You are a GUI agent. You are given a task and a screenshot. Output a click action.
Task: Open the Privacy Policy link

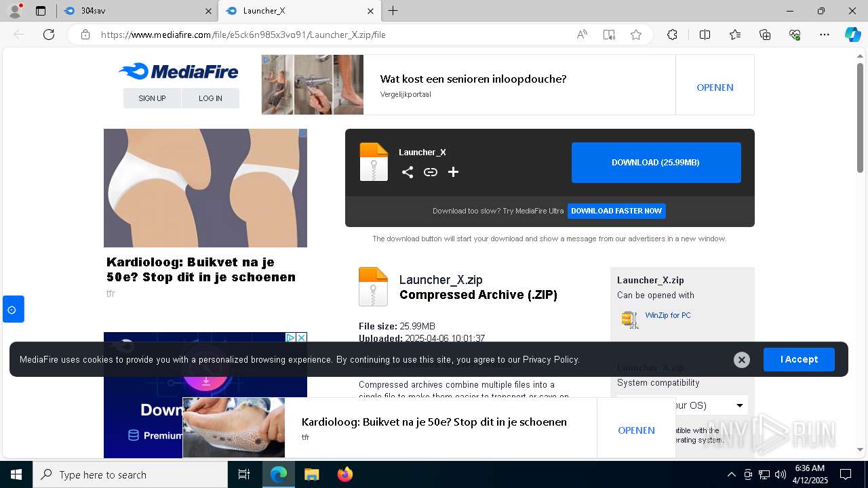(x=551, y=359)
